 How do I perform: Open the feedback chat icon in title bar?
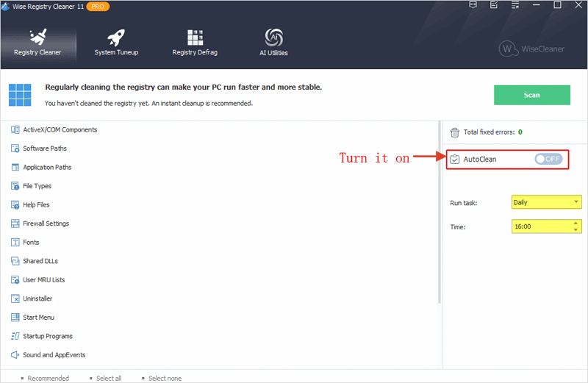click(x=473, y=5)
